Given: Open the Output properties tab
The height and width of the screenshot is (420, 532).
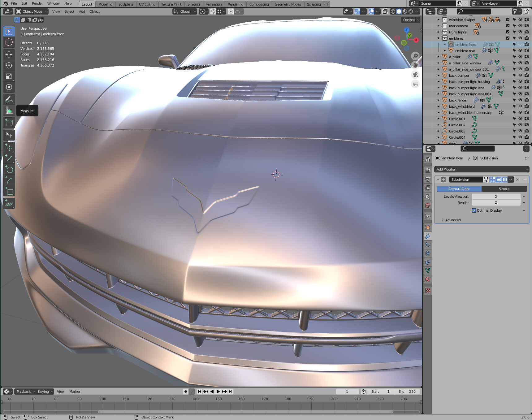Looking at the screenshot, I should (x=428, y=179).
